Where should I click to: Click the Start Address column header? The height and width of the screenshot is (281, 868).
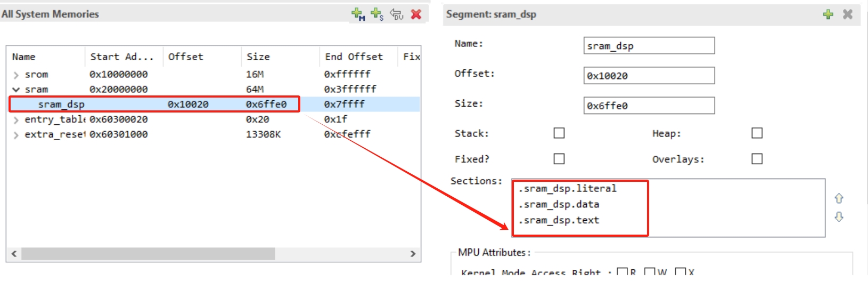coord(122,57)
